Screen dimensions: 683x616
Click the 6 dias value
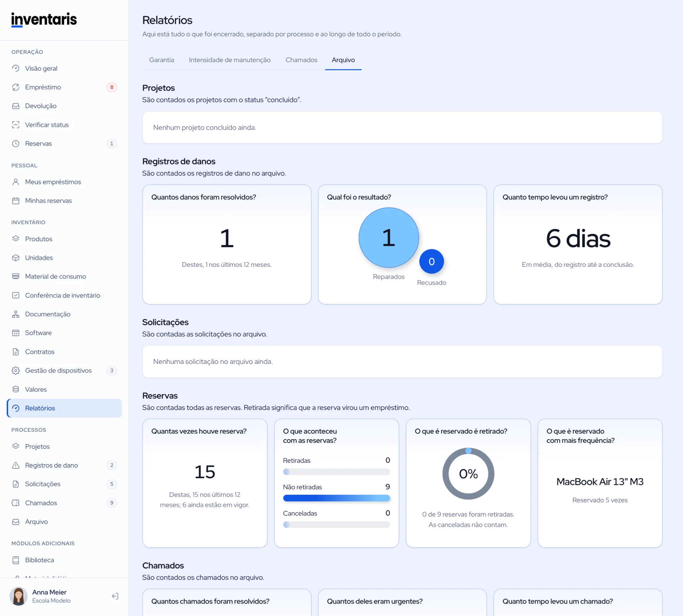[x=578, y=239]
